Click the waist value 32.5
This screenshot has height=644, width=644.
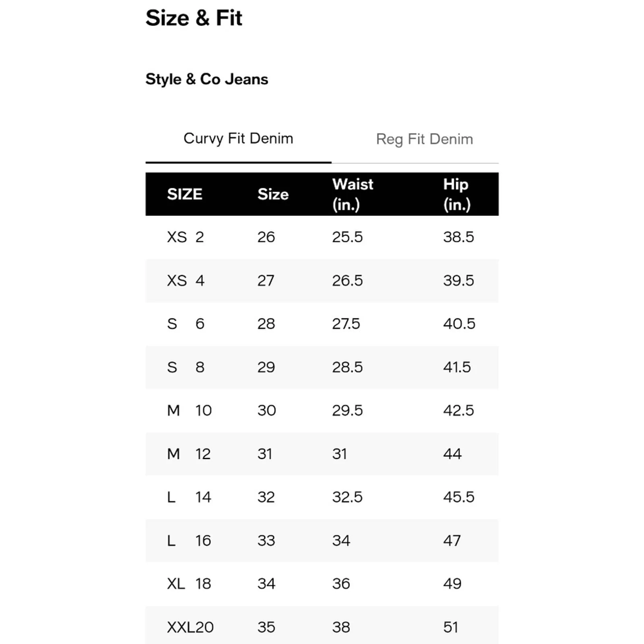[347, 497]
